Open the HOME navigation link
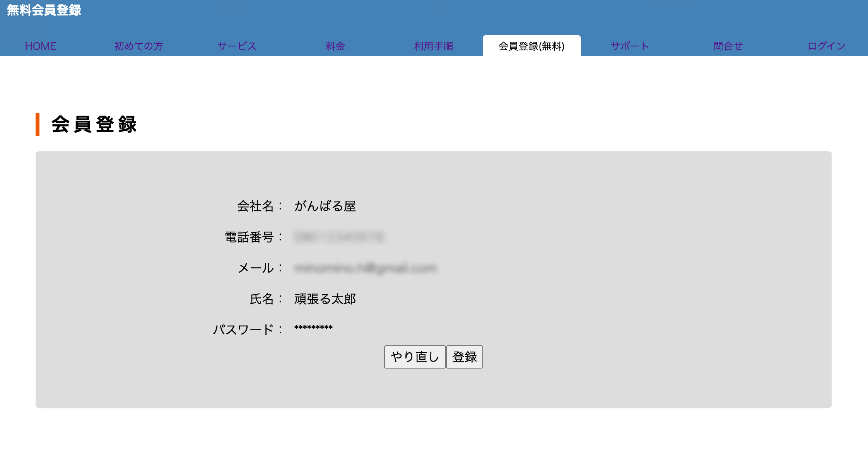 [x=41, y=46]
